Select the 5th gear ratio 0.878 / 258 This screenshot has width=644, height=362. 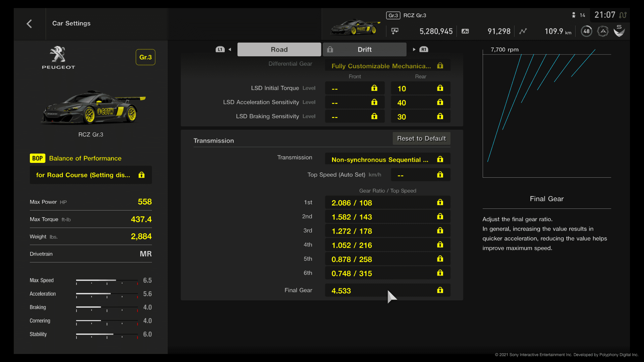(x=387, y=259)
